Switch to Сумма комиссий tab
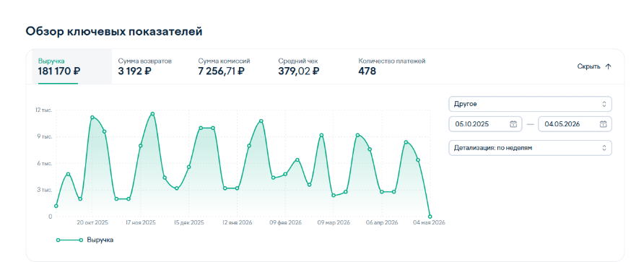Image resolution: width=644 pixels, height=262 pixels. click(224, 66)
